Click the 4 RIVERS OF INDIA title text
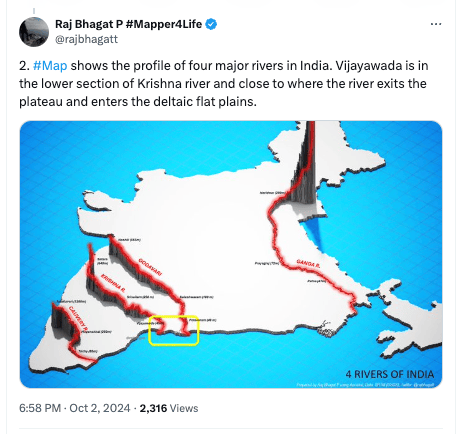This screenshot has width=460, height=434. pos(390,374)
